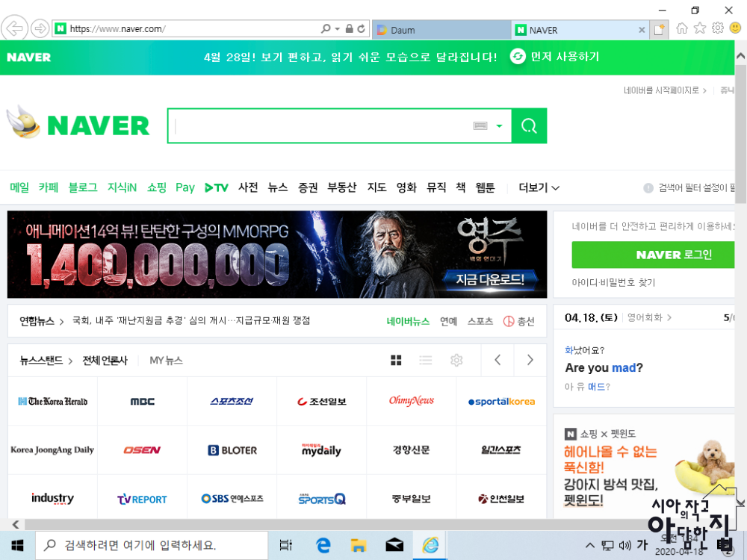
Task: Expand the search box autocomplete dropdown arrow
Action: [x=499, y=126]
